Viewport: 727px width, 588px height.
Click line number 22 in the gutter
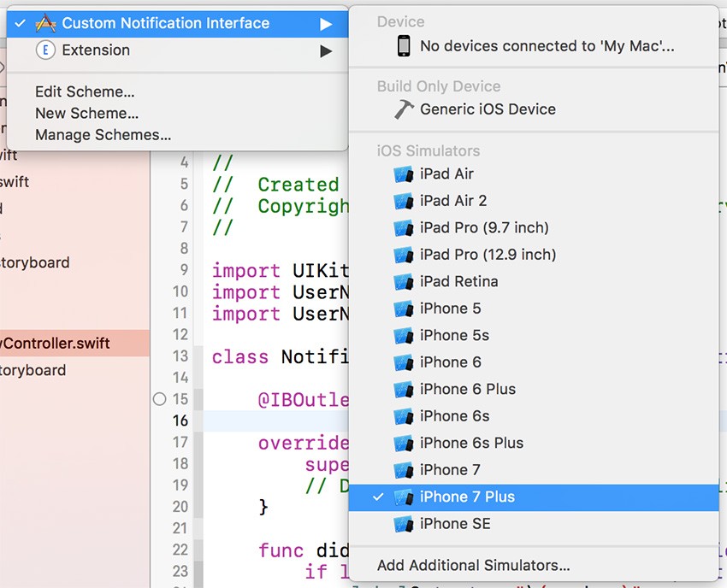pos(180,550)
